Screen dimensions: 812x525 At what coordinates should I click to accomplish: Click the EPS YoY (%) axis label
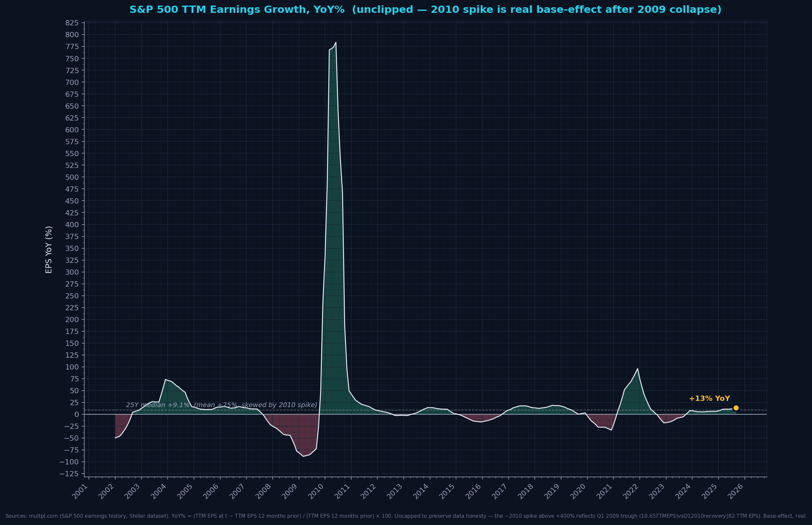tap(49, 250)
